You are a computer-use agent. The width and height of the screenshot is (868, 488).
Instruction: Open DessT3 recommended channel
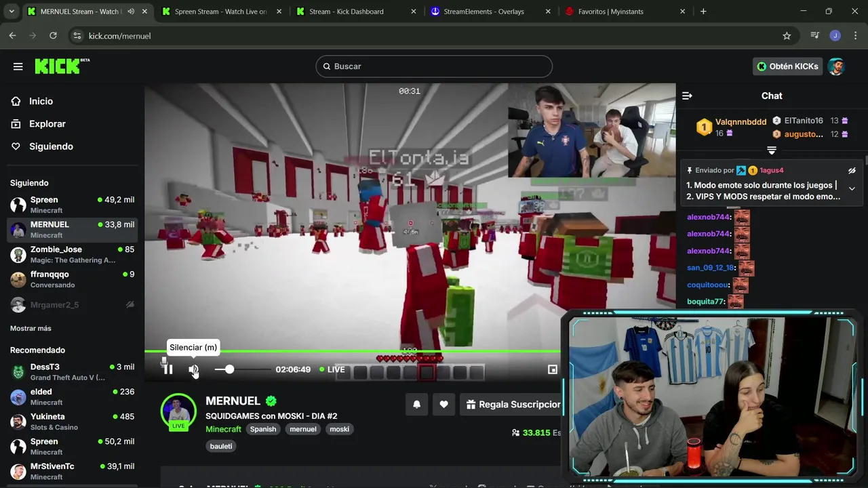[x=73, y=371]
